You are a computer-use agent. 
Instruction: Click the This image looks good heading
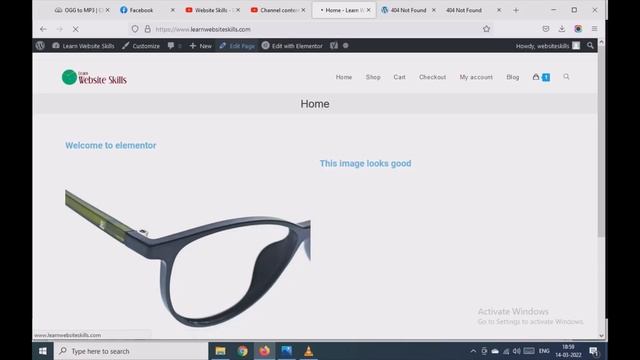tap(365, 163)
